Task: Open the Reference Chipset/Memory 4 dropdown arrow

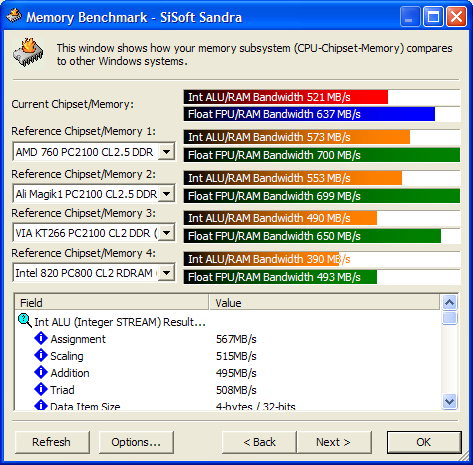Action: [166, 273]
